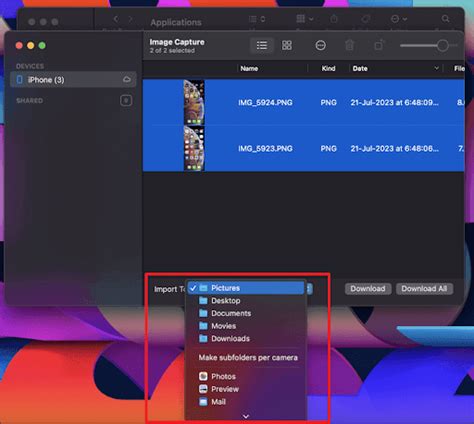Click the Shared section badge icon
The width and height of the screenshot is (474, 424).
point(126,100)
